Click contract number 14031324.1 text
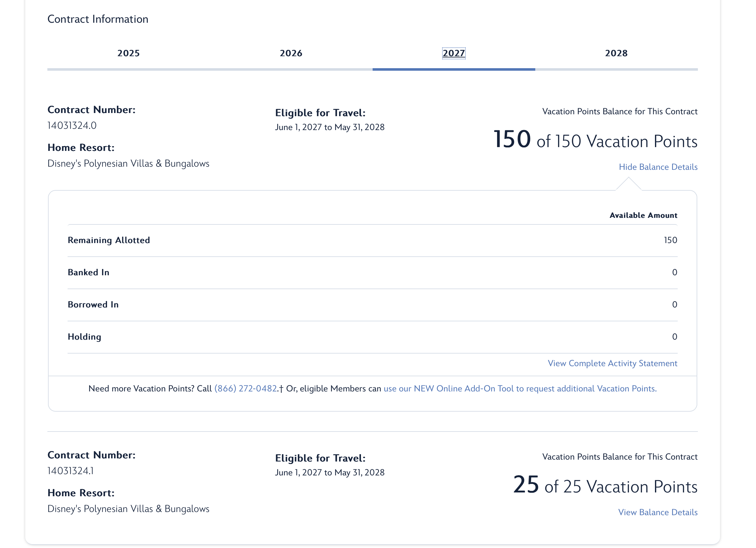 (71, 471)
